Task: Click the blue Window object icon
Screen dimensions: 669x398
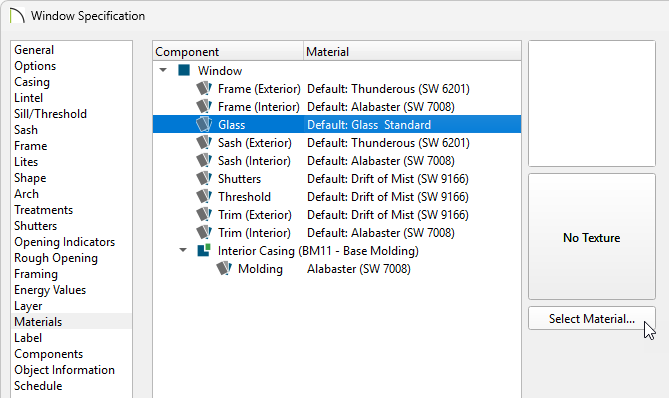Action: click(x=184, y=70)
